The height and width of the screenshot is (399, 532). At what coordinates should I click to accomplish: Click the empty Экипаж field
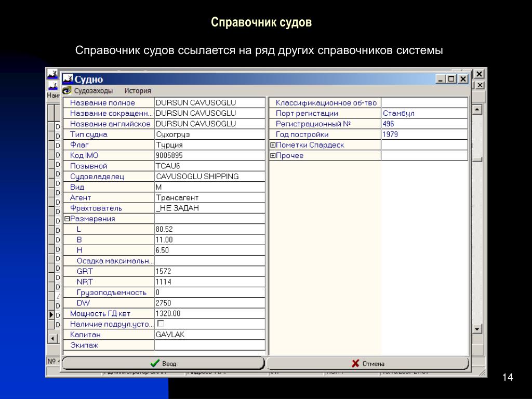point(210,345)
